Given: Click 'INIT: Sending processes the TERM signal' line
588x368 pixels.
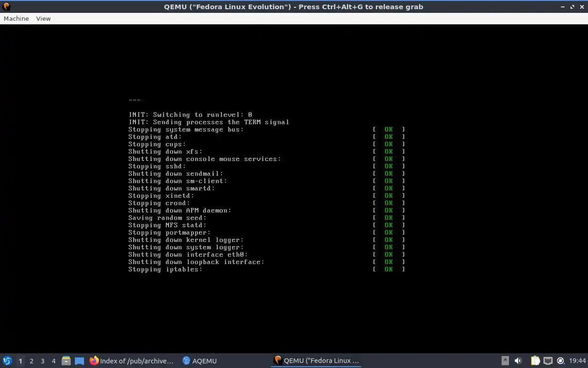Looking at the screenshot, I should tap(209, 122).
